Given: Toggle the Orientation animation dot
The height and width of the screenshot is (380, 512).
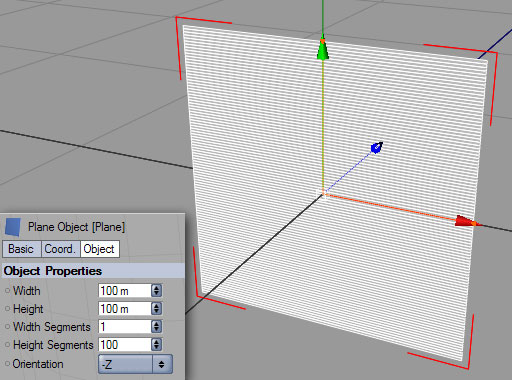Looking at the screenshot, I should (7, 364).
